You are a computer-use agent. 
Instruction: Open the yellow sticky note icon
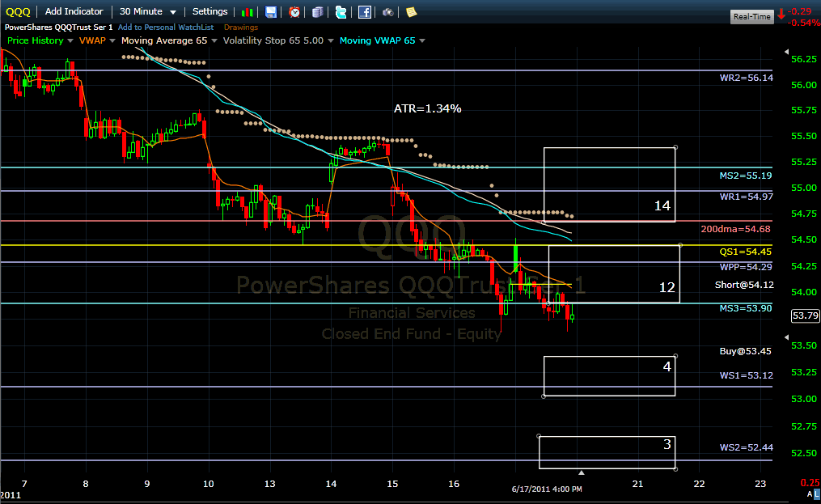point(411,11)
